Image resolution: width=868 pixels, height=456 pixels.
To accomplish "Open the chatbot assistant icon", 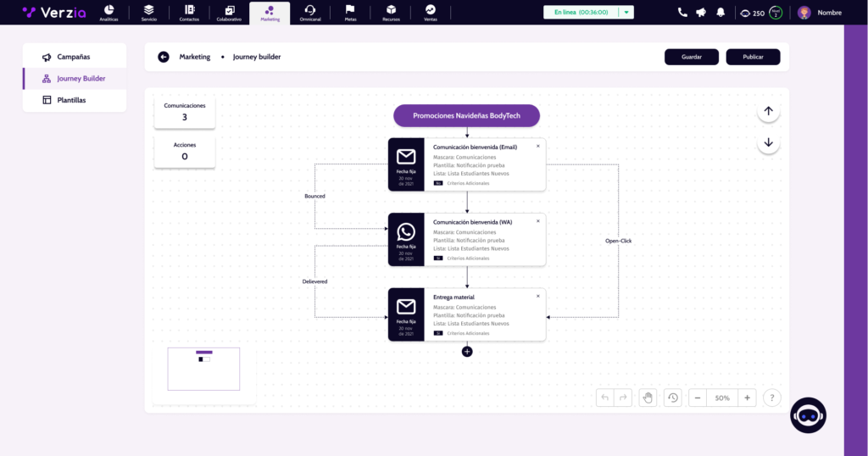I will click(x=808, y=415).
